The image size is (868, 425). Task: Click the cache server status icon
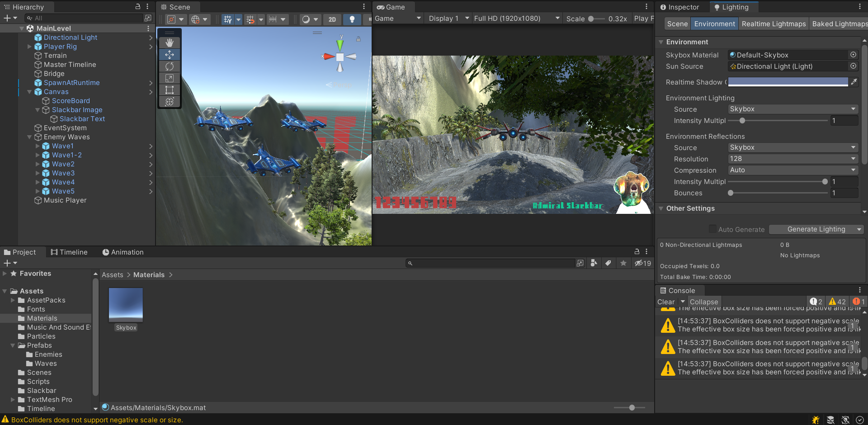(x=830, y=420)
